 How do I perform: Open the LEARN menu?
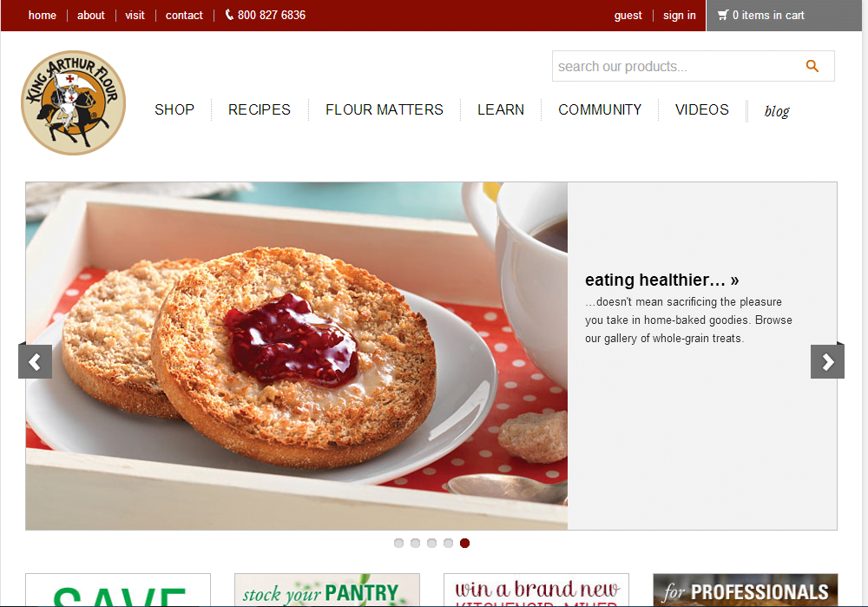(x=501, y=109)
